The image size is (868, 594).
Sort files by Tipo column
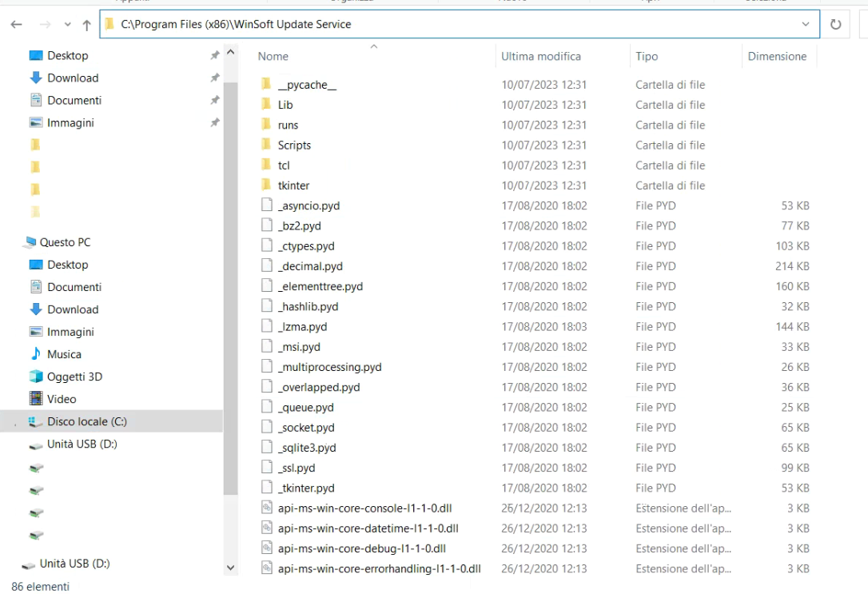[x=647, y=56]
